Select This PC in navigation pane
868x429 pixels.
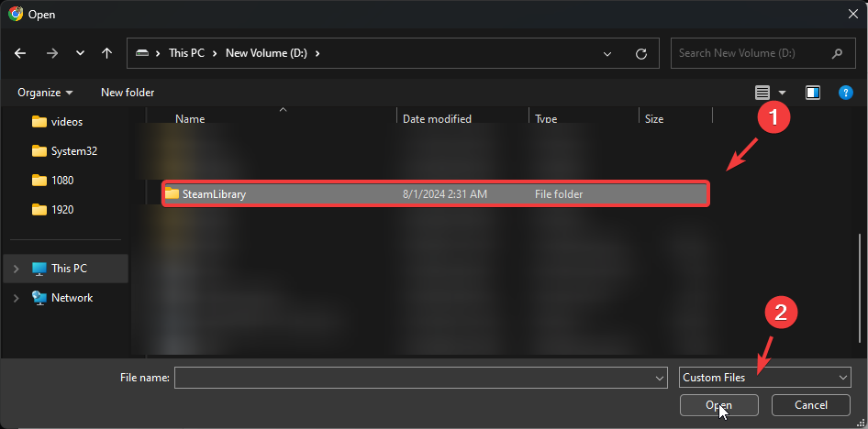[65, 269]
